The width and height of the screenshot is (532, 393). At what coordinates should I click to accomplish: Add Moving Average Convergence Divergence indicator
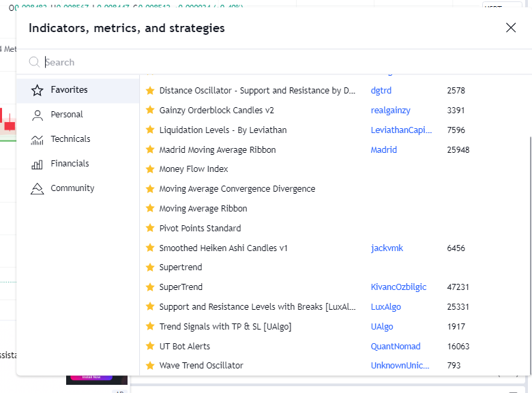[x=237, y=189]
